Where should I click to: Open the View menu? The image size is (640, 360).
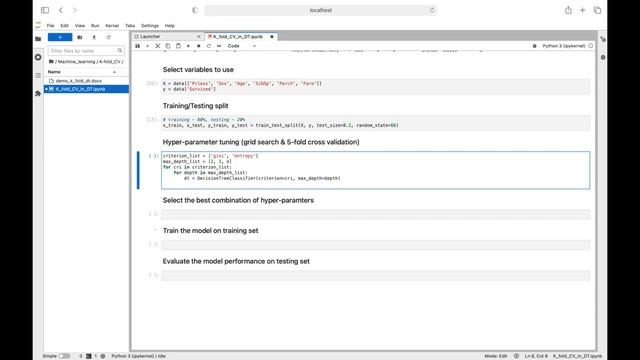[80, 26]
